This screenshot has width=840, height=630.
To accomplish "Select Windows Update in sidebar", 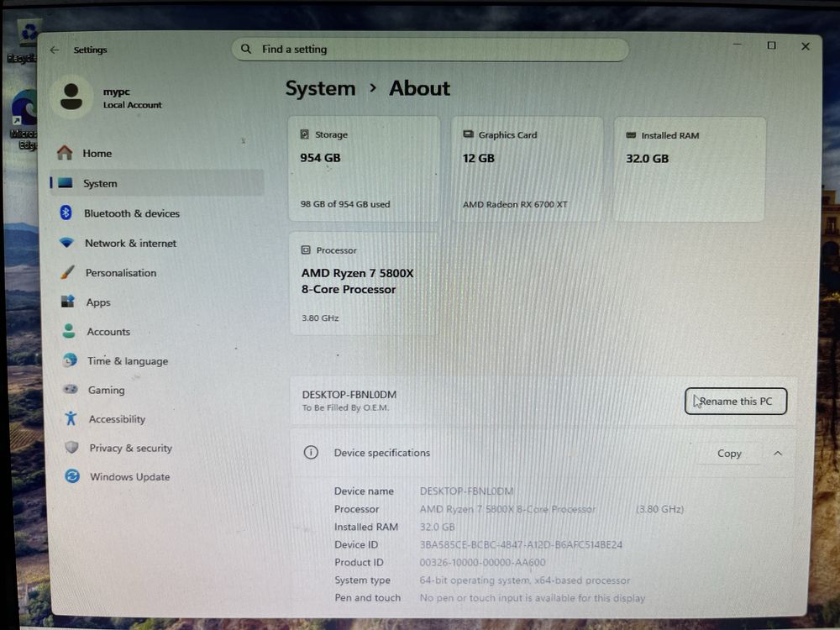I will 130,477.
